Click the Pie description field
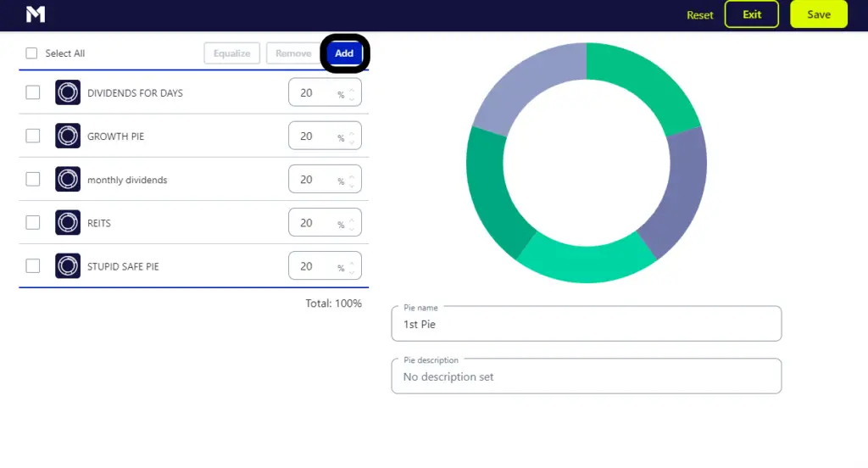This screenshot has width=868, height=468. [x=587, y=376]
